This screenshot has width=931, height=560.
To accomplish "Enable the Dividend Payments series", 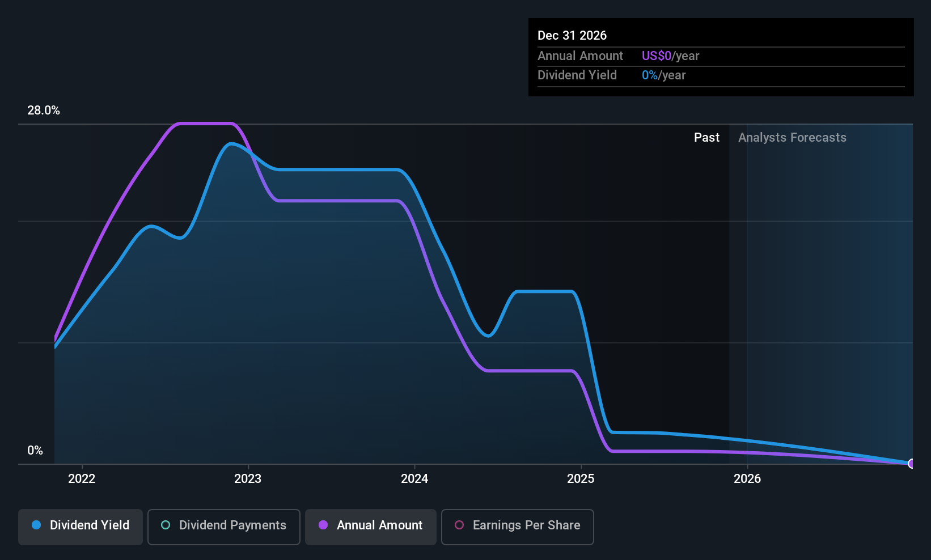I will [x=224, y=527].
